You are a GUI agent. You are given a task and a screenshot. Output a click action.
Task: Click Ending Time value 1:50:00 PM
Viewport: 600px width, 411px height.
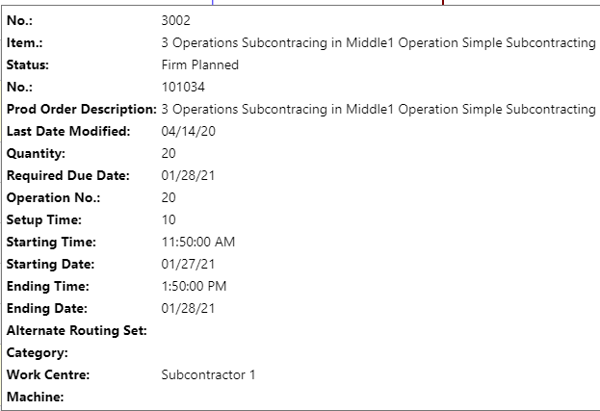tap(194, 286)
